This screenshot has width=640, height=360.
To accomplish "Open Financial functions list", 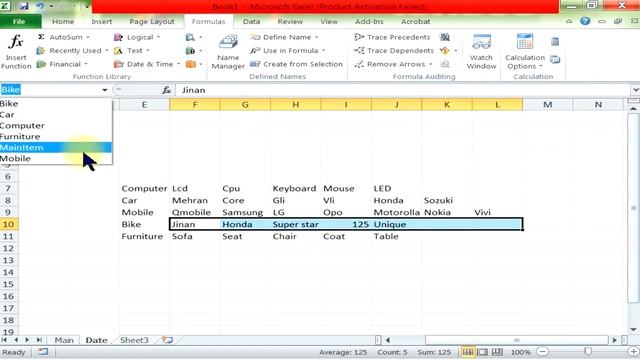I will 62,64.
